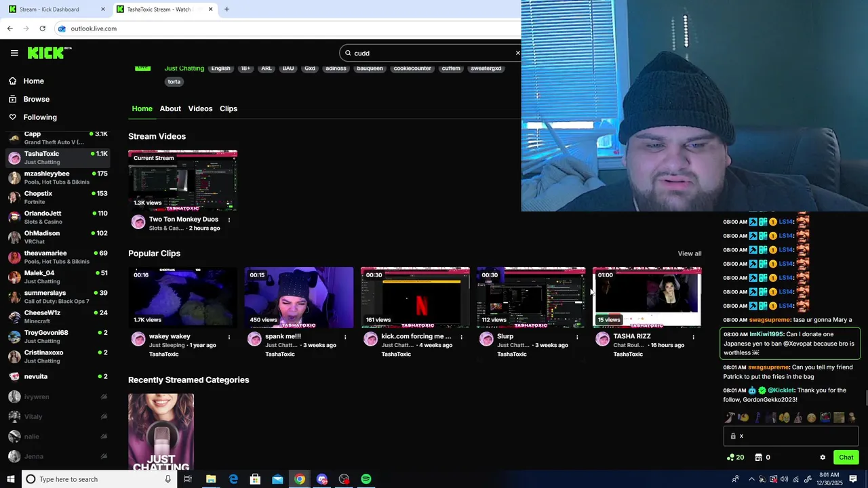
Task: Select the Videos channel tab
Action: pyautogui.click(x=200, y=108)
